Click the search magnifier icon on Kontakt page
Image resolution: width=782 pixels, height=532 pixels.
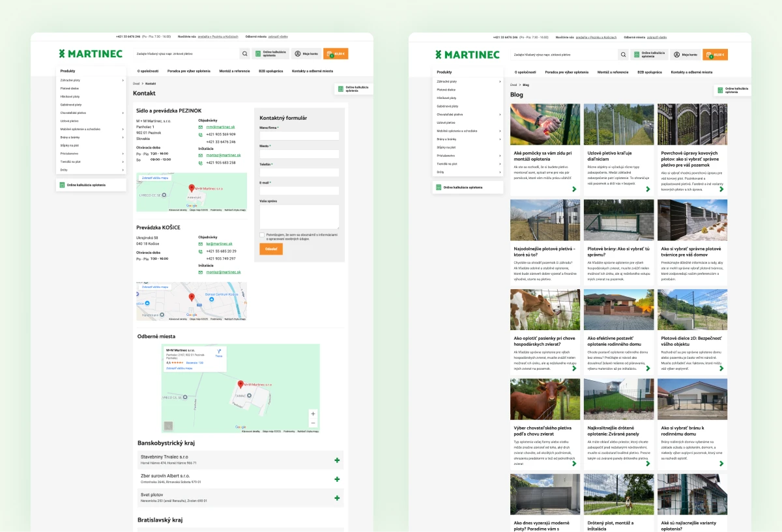click(245, 54)
